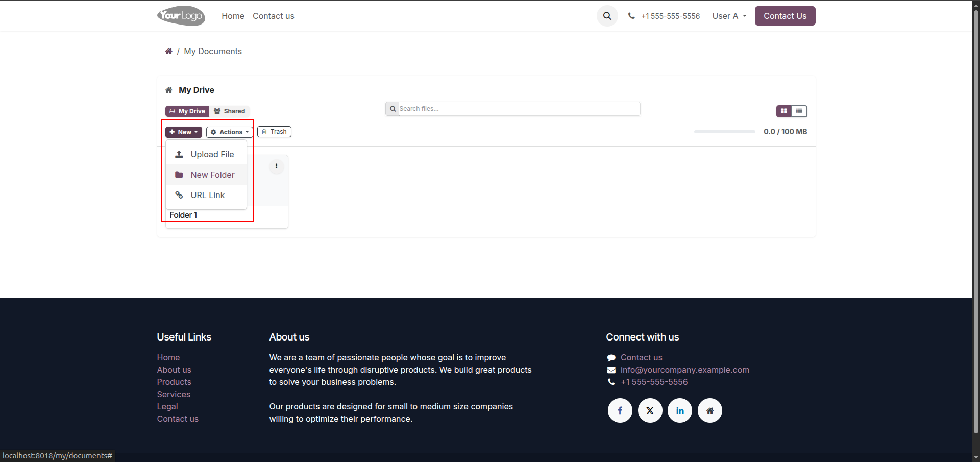Expand the User A dropdown

pyautogui.click(x=729, y=16)
